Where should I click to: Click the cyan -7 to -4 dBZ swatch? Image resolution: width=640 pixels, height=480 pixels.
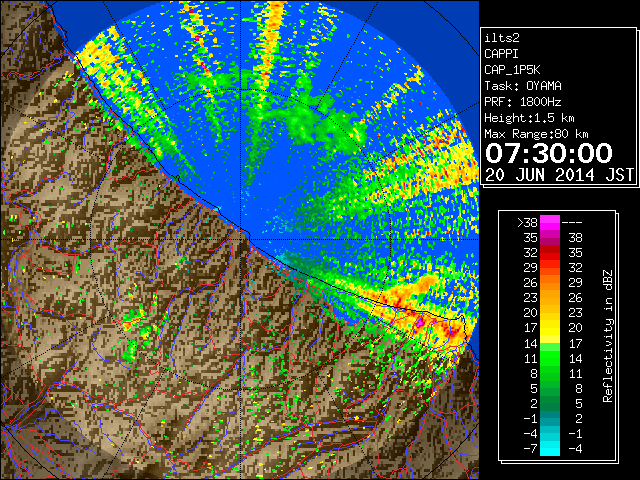(550, 448)
